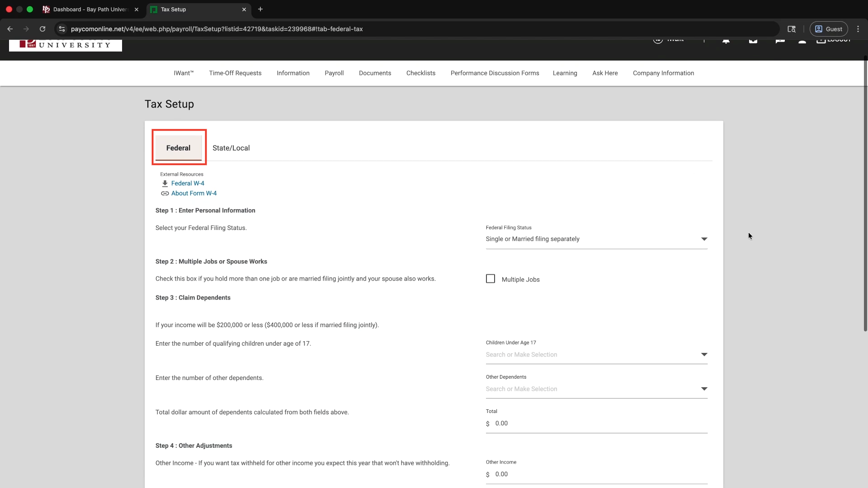868x488 pixels.
Task: Switch to the State/Local tab
Action: [231, 148]
